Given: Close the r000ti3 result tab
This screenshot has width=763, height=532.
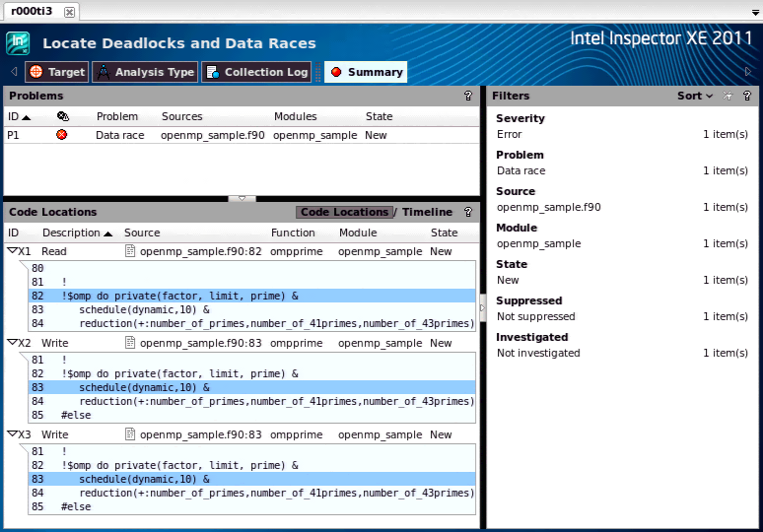Looking at the screenshot, I should coord(69,12).
